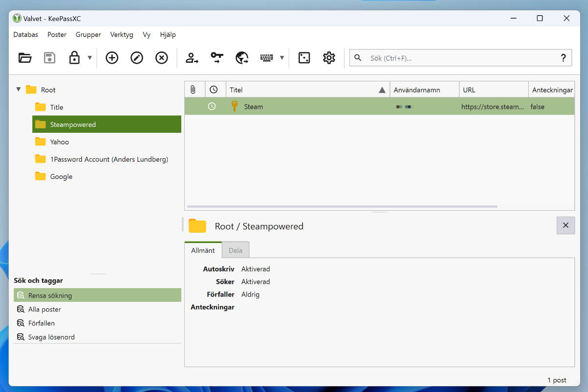Click the save database floppy icon
Viewport: 588px width, 392px height.
click(x=49, y=58)
